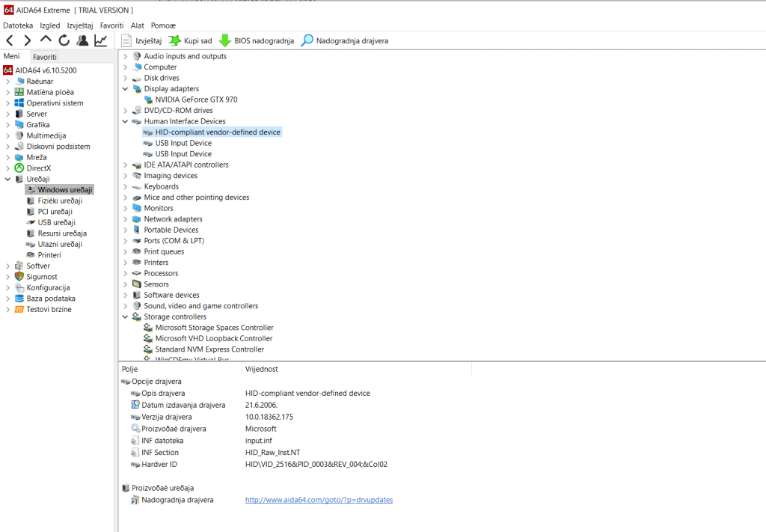
Task: Click the Vrijednost column header
Action: pyautogui.click(x=357, y=370)
